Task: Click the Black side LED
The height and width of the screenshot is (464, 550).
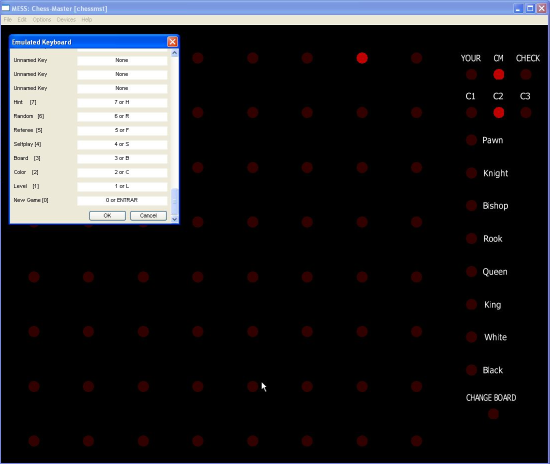Action: click(471, 370)
